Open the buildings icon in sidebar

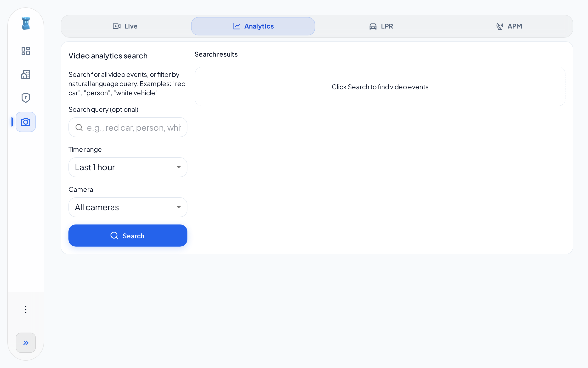tap(25, 75)
